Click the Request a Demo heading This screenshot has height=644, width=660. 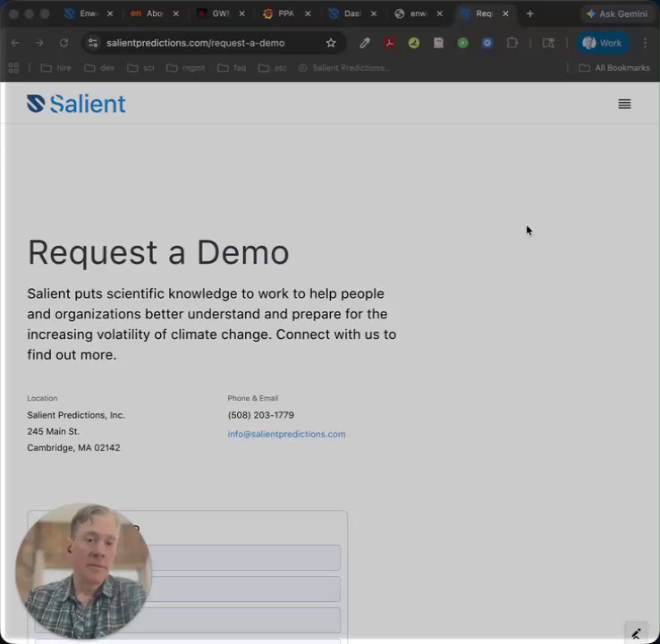pos(158,252)
